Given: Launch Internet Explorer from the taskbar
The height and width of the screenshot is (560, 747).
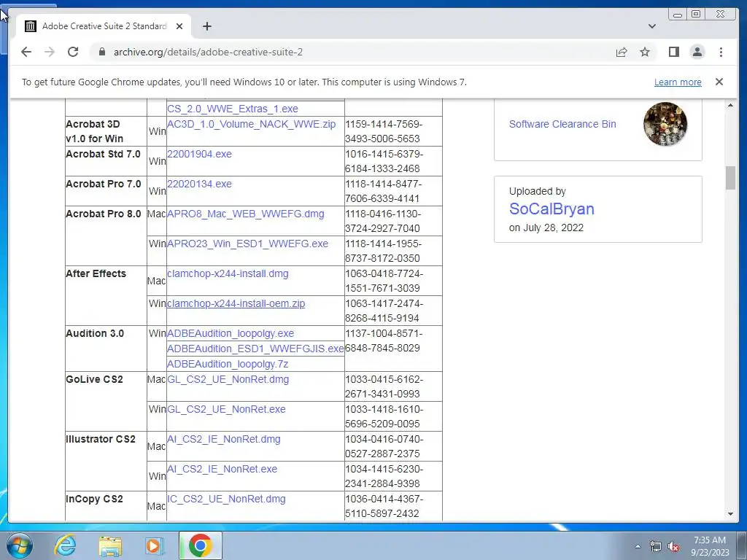Looking at the screenshot, I should click(65, 545).
